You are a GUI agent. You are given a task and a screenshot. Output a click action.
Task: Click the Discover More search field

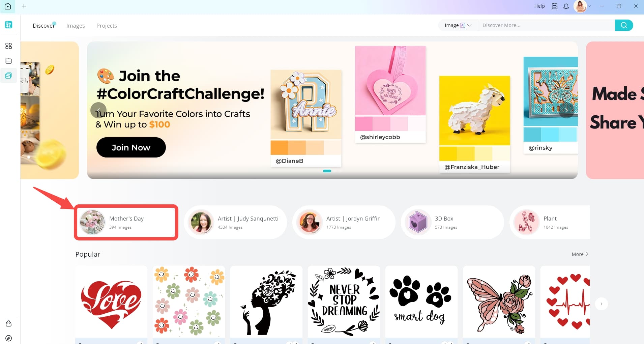click(x=547, y=25)
